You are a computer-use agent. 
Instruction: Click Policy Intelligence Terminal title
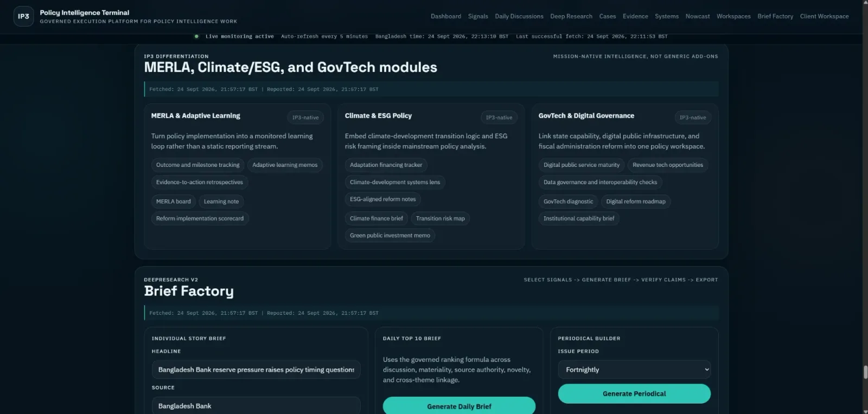[85, 12]
